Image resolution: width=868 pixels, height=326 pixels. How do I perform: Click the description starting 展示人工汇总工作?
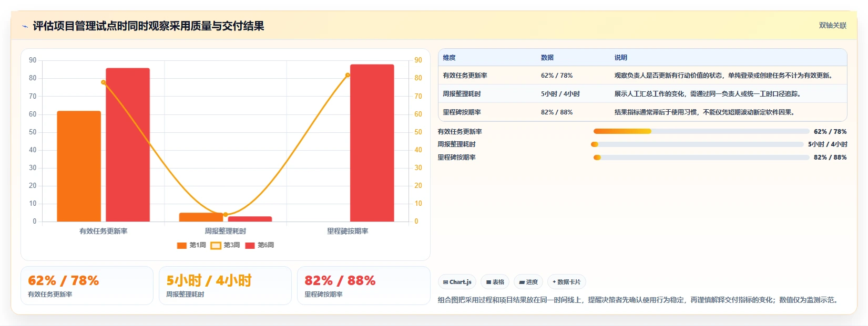tap(708, 94)
